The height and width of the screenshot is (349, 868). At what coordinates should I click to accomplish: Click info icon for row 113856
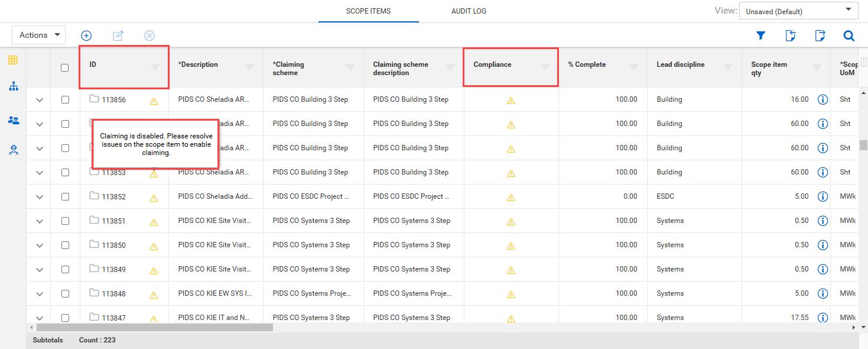click(822, 99)
